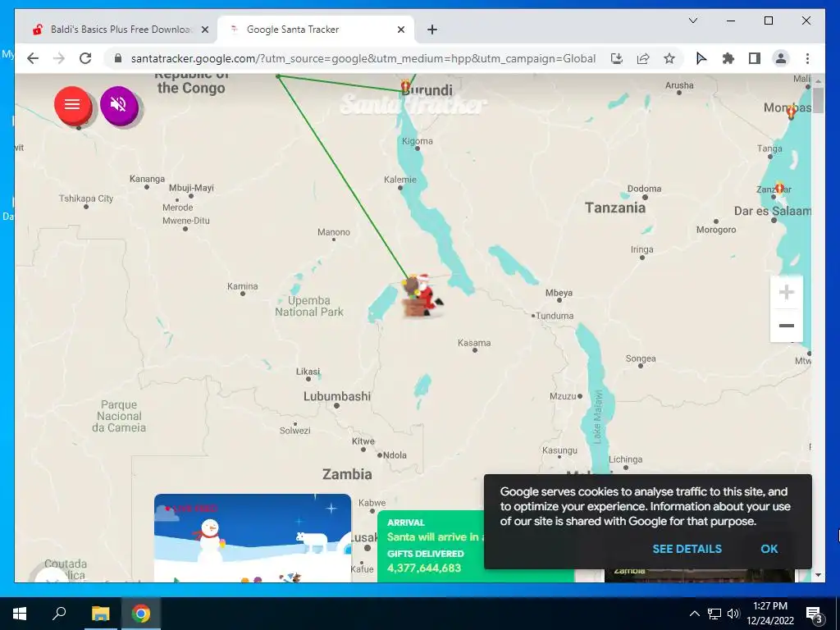Unmute sound with the purple speaker button
The width and height of the screenshot is (840, 630).
(119, 105)
